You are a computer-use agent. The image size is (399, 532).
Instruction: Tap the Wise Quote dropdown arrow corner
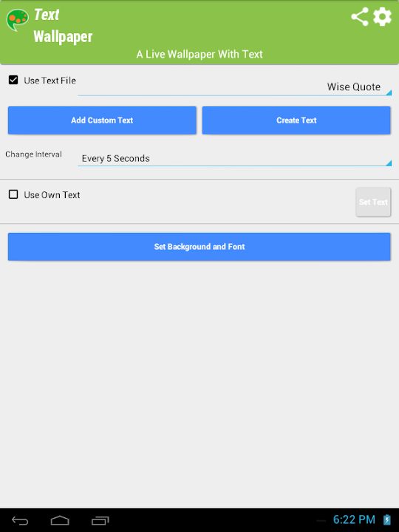coord(389,92)
